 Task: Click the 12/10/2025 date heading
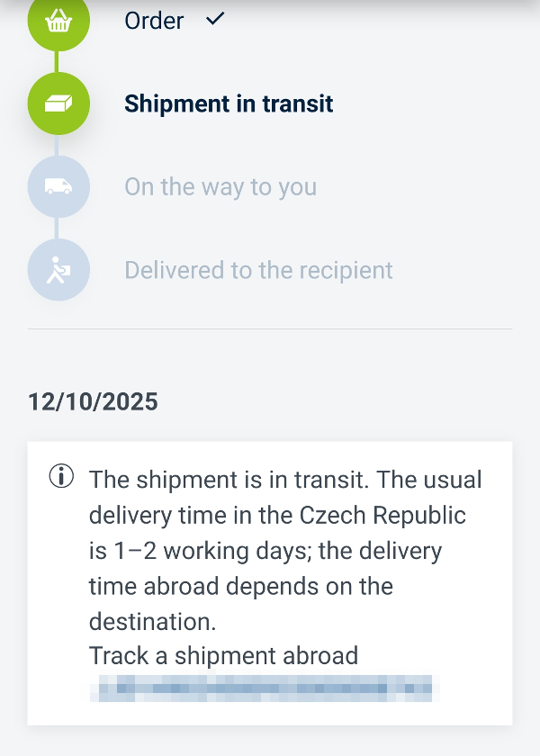coord(93,401)
